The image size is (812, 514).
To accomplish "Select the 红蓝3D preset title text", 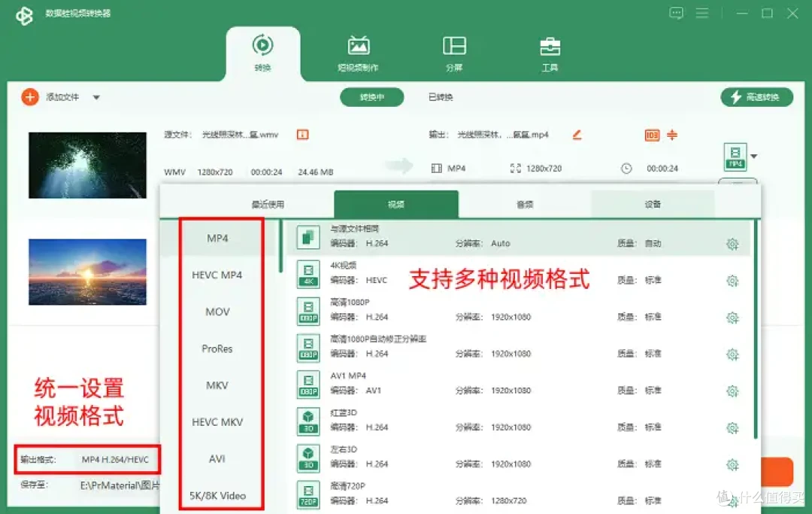I will [344, 412].
